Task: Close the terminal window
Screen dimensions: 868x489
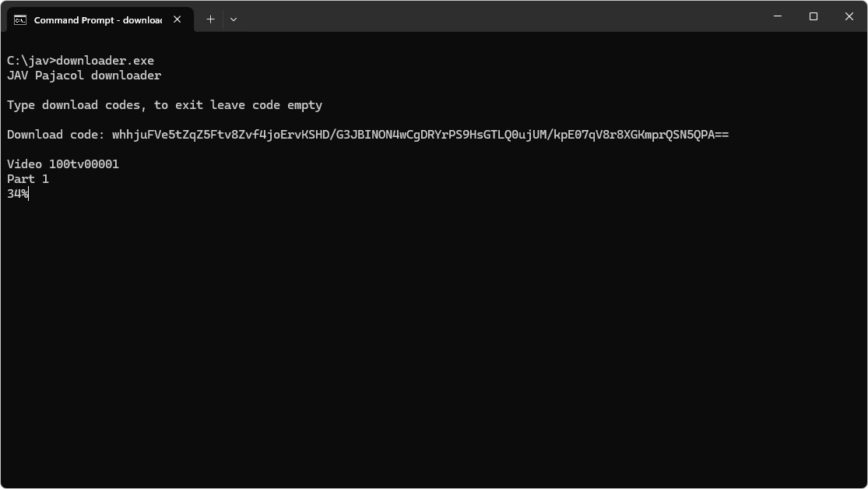Action: 849,16
